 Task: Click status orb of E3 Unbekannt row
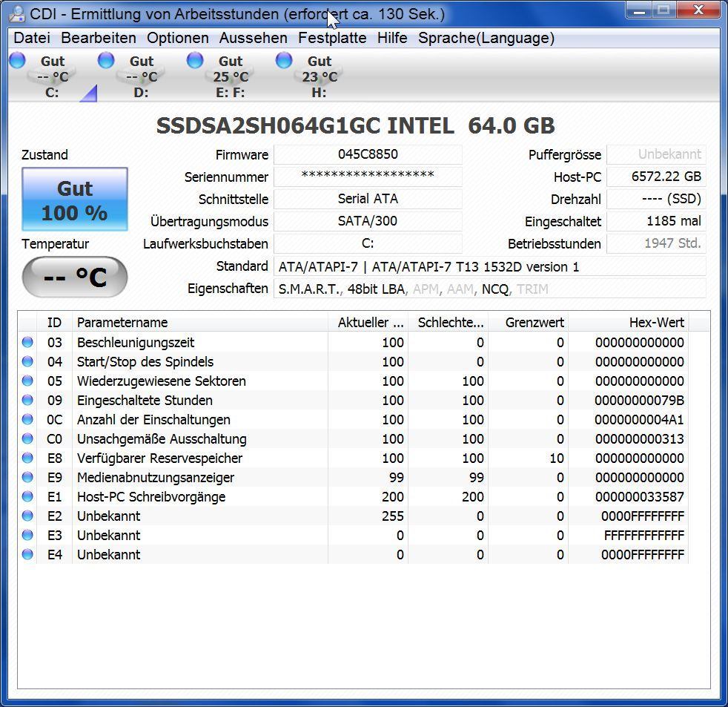27,535
